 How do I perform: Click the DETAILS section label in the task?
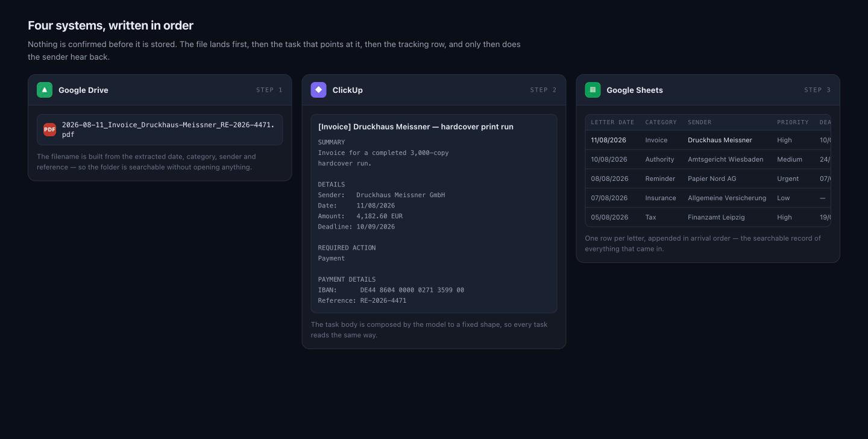[332, 185]
